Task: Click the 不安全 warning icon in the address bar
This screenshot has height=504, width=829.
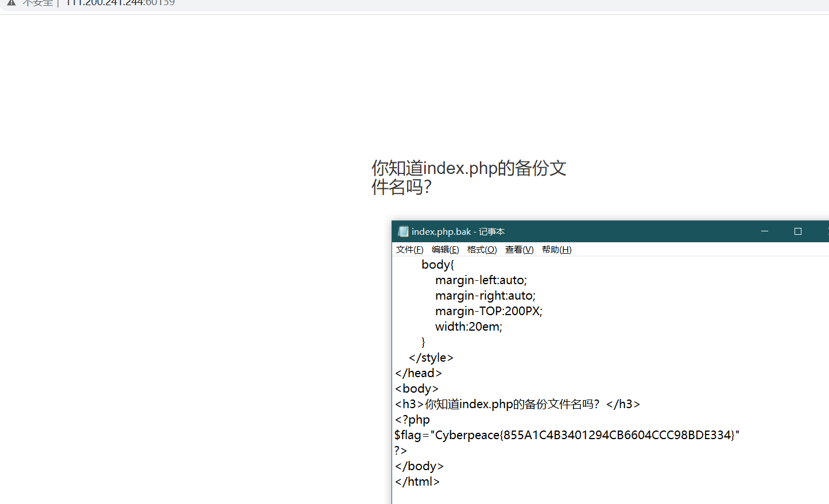Action: click(11, 3)
